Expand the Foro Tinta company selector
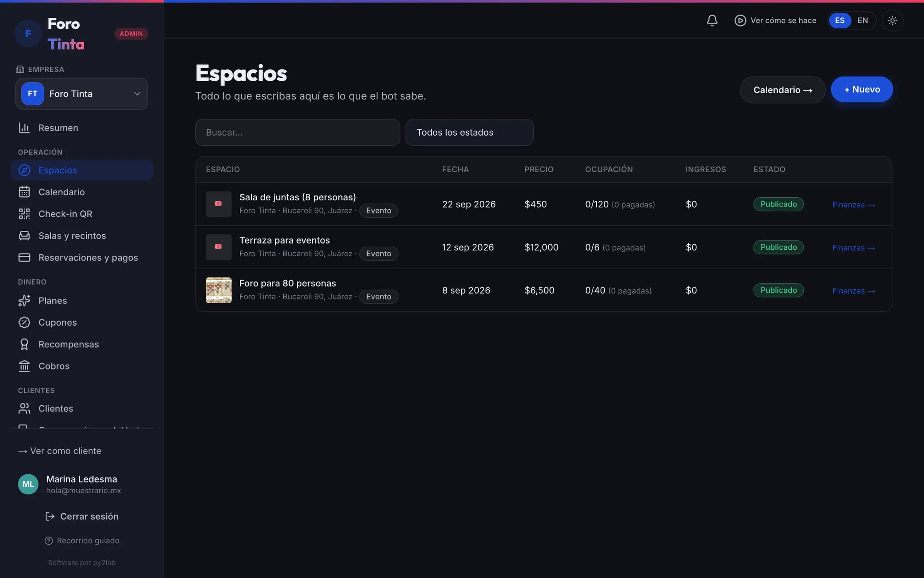Viewport: 924px width, 578px height. click(x=82, y=94)
